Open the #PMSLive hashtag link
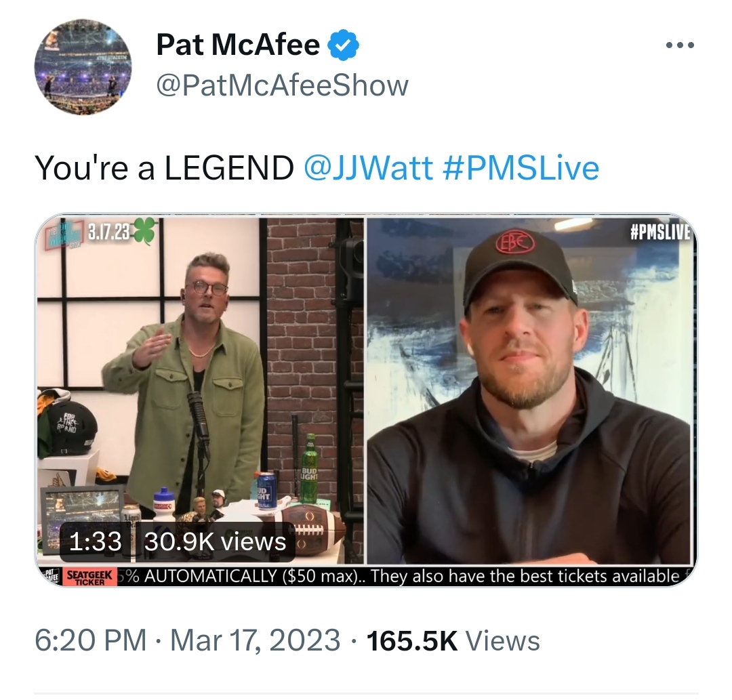The height and width of the screenshot is (700, 732). coord(520,168)
